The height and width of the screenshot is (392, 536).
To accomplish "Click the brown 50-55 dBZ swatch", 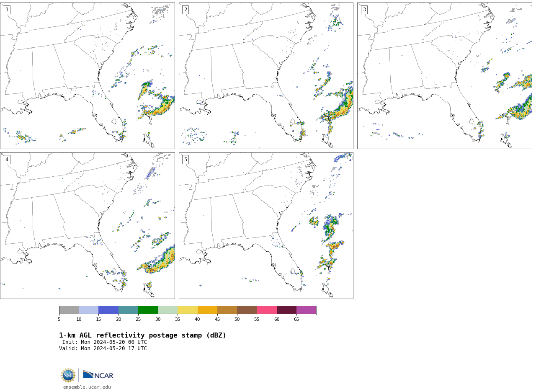I will point(247,310).
